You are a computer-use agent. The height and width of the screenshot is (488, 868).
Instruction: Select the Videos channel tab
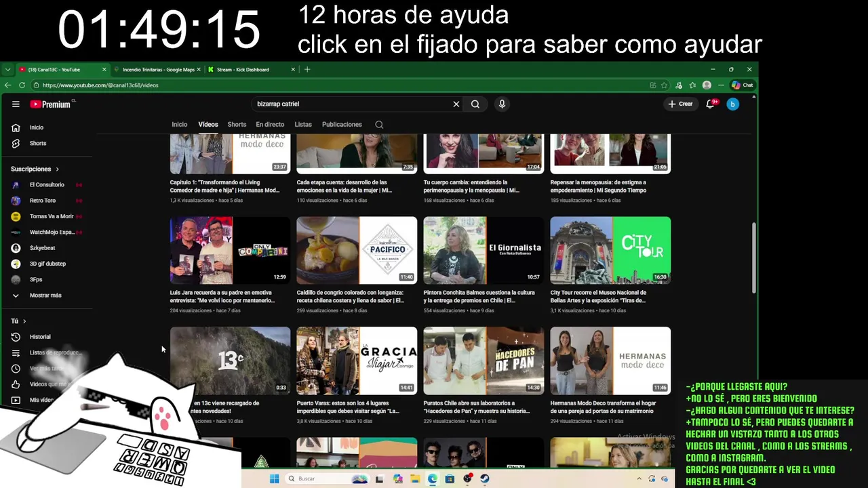pos(208,125)
